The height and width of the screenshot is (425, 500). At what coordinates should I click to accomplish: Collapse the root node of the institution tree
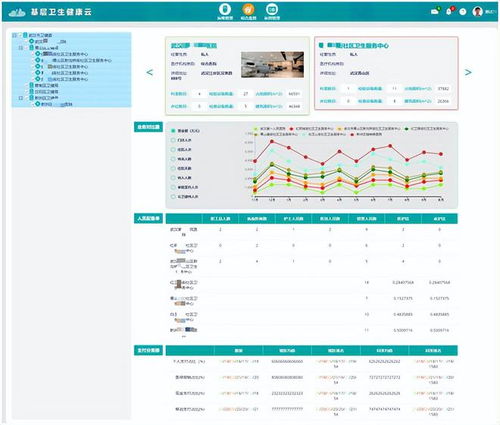[14, 35]
